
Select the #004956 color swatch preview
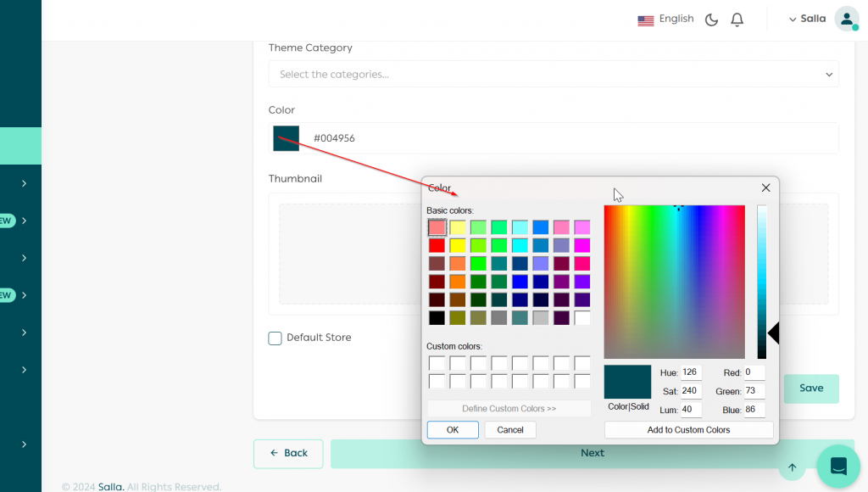coord(287,138)
